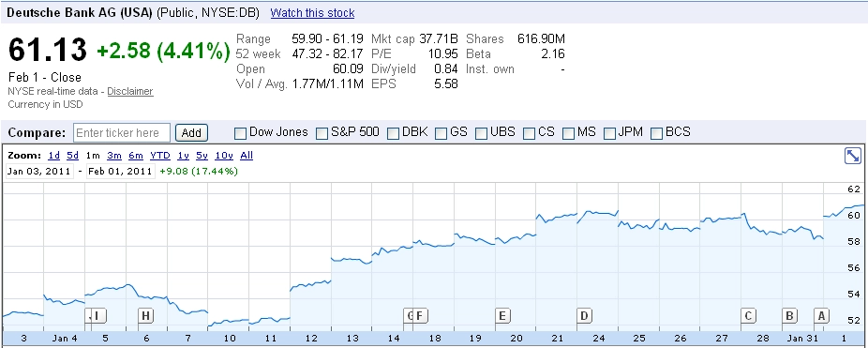Set chart zoom to 5d
The image size is (868, 348).
(x=72, y=156)
